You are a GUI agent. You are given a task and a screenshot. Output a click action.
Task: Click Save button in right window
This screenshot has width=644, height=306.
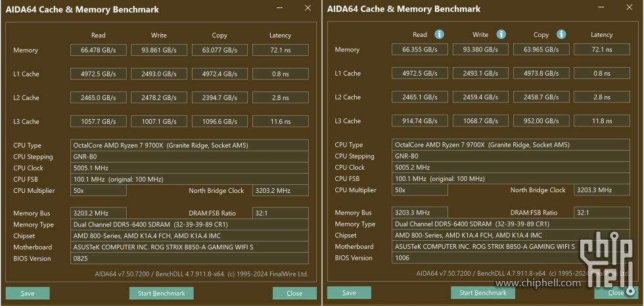[349, 293]
